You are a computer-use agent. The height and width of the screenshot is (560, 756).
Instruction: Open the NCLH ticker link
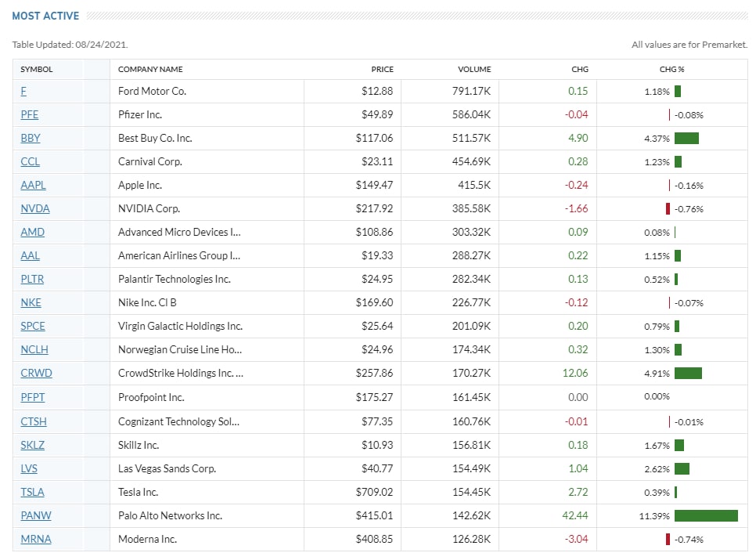coord(34,349)
